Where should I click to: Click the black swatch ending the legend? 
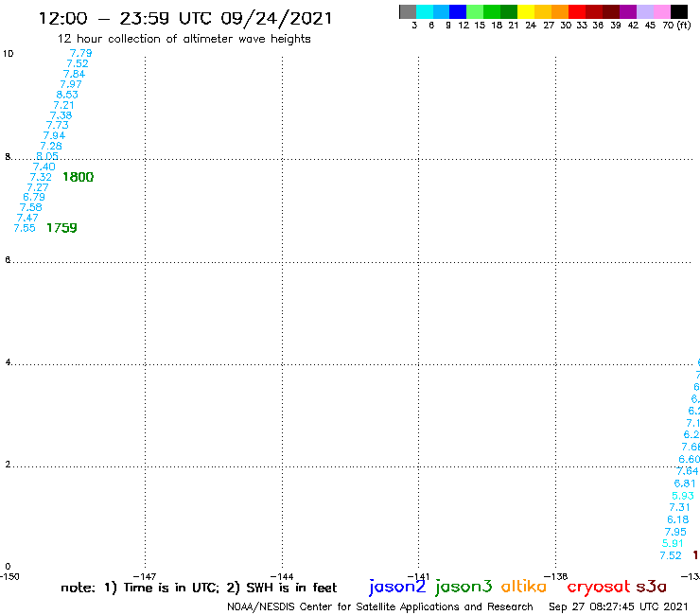(x=679, y=11)
